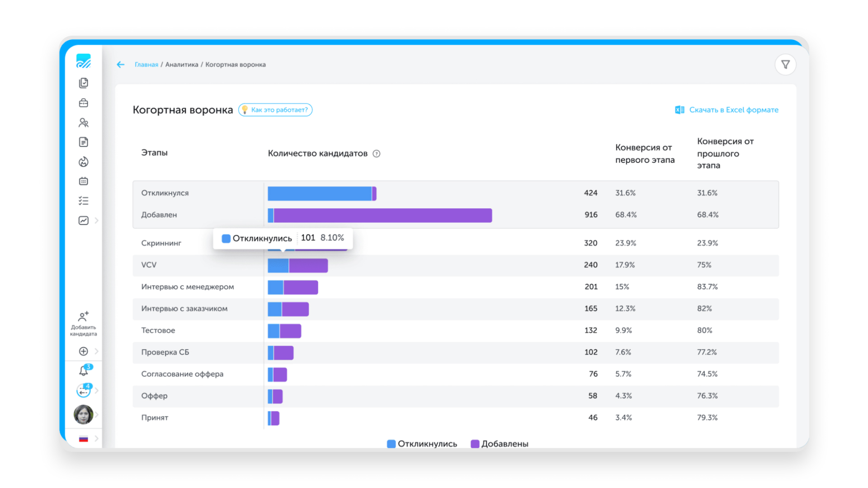The width and height of the screenshot is (868, 488).
Task: Click the analytics chart sidebar icon
Action: [84, 221]
